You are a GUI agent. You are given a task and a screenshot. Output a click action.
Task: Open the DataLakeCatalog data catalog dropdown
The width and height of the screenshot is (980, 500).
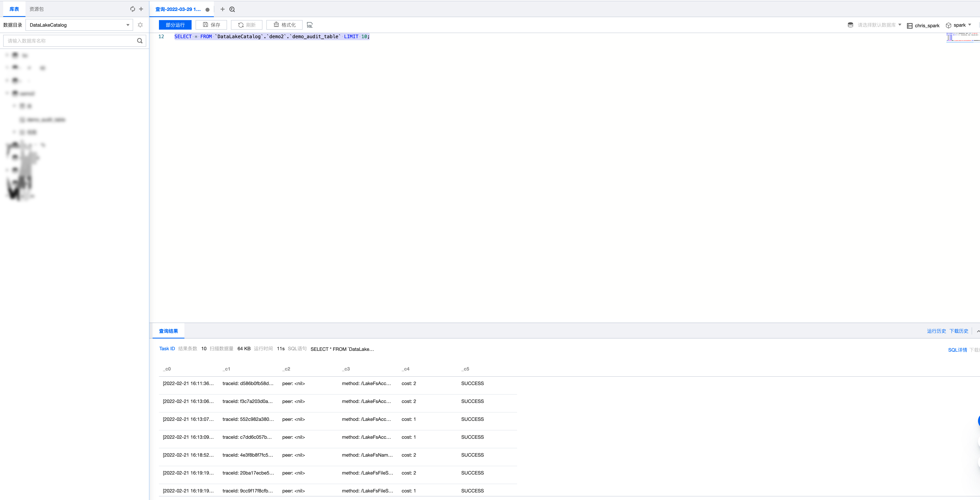click(79, 25)
